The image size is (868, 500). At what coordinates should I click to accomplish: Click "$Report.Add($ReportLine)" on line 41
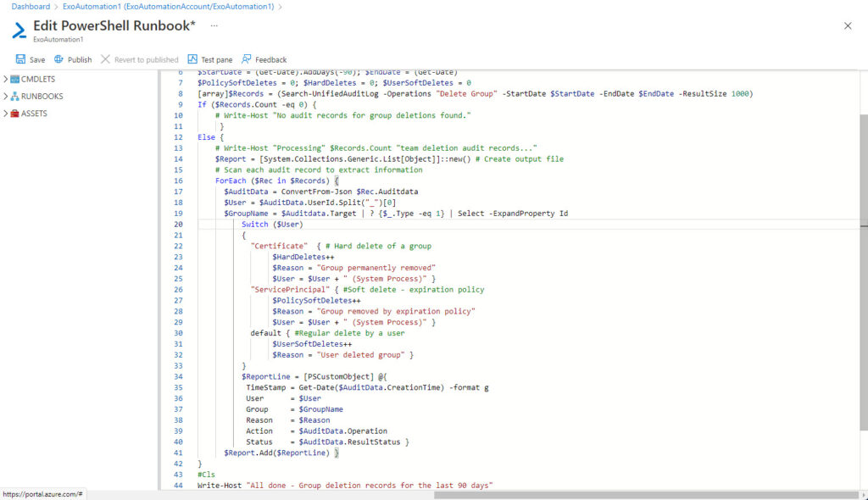[x=276, y=453]
